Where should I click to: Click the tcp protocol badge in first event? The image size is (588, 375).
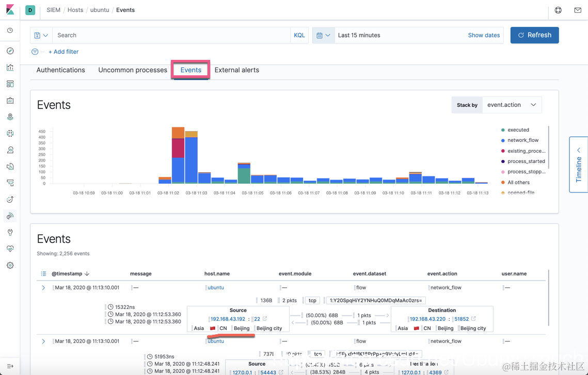(x=312, y=300)
